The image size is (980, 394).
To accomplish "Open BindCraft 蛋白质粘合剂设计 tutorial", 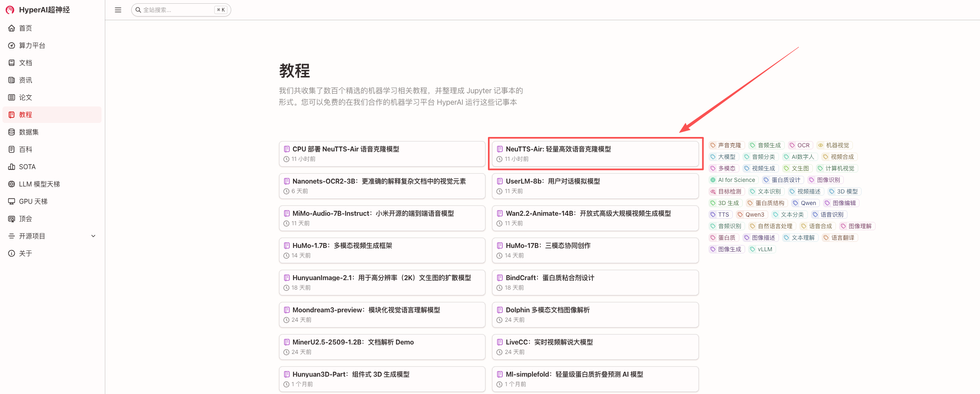I will pyautogui.click(x=595, y=283).
